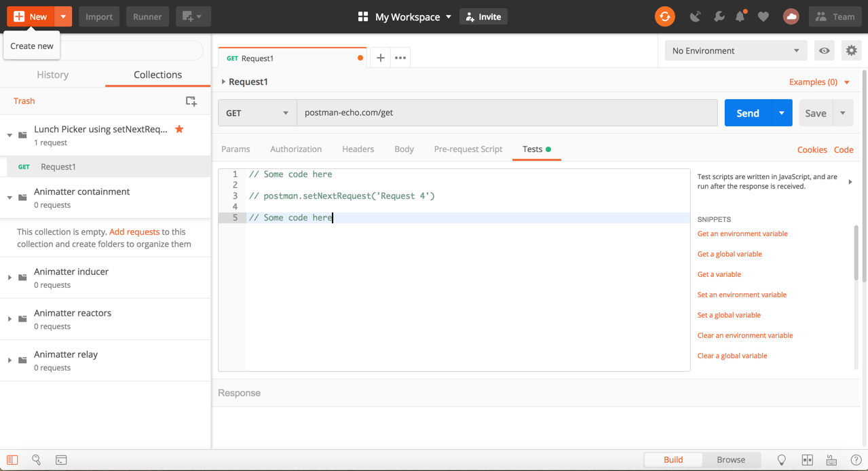Open the Examples (0) dropdown
The image size is (868, 471).
point(819,82)
